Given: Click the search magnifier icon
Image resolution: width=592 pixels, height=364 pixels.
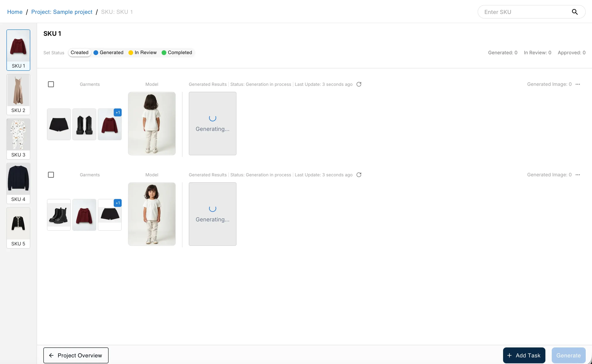Looking at the screenshot, I should coord(574,12).
